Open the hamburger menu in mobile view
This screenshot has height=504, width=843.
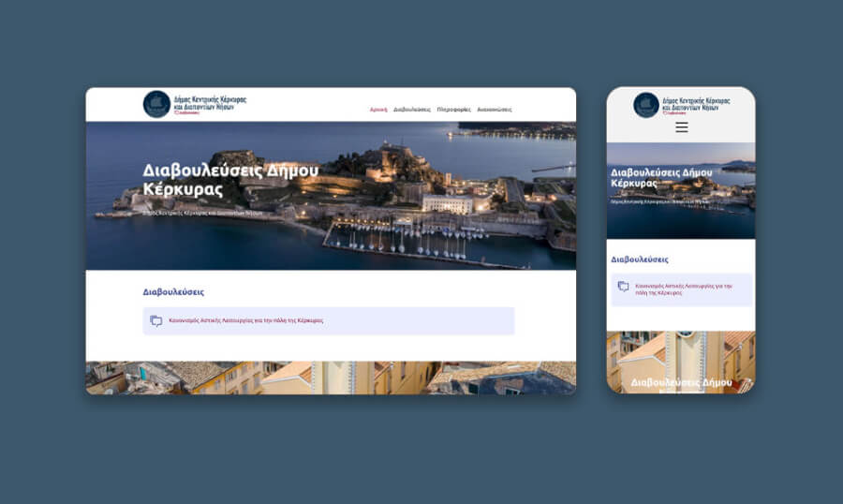coord(681,127)
